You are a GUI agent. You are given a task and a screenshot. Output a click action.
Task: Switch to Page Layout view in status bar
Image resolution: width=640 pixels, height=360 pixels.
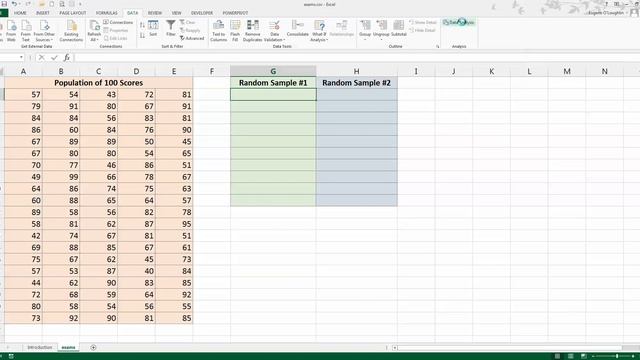(571, 356)
